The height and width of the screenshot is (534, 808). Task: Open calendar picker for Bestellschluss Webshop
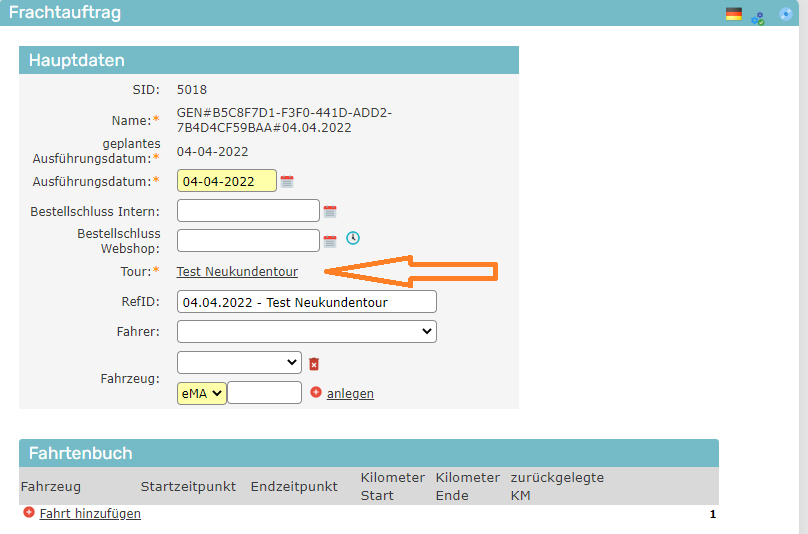click(x=330, y=241)
